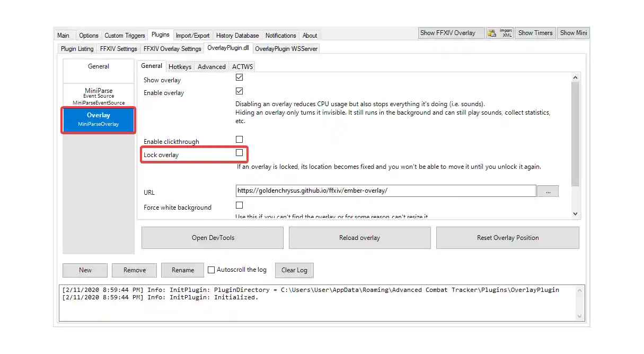644x354 pixels.
Task: Switch to the Hotkeys tab
Action: coord(180,66)
